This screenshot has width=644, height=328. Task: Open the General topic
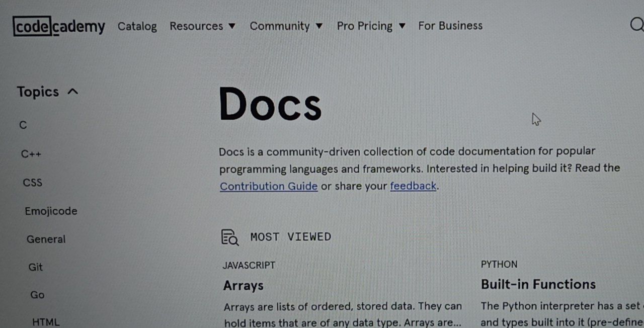(46, 239)
